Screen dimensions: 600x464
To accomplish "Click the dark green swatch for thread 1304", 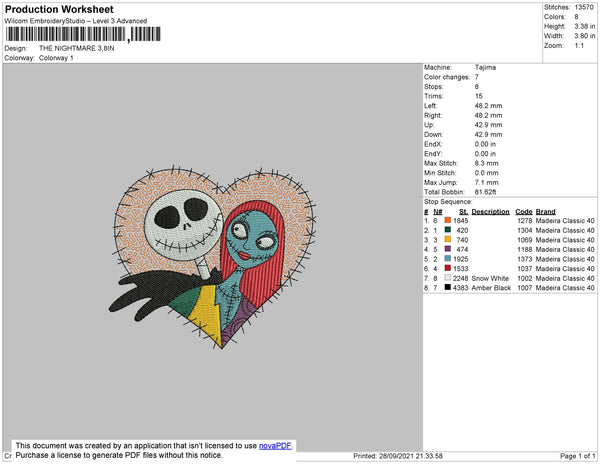I will click(448, 230).
